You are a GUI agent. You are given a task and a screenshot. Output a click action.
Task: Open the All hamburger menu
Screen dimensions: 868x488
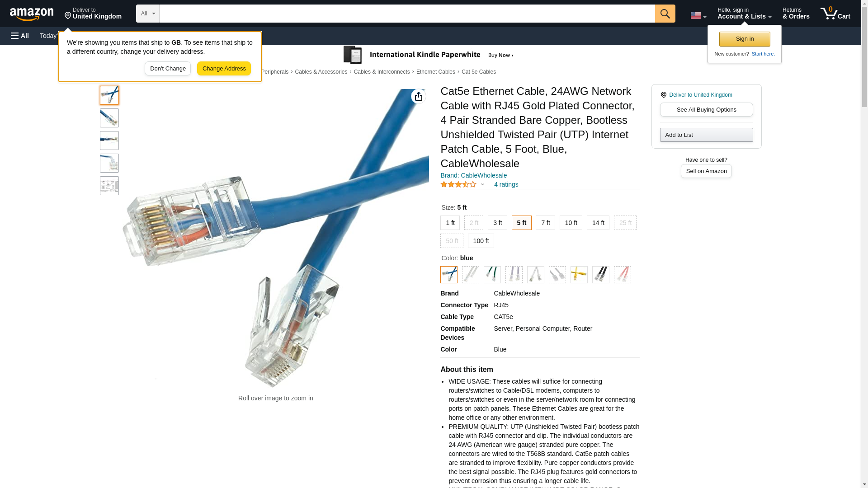coord(20,36)
